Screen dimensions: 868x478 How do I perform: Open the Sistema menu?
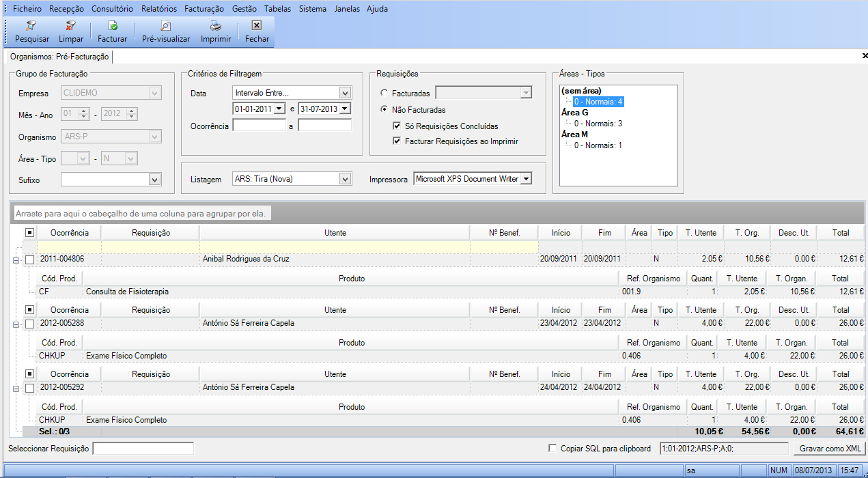[313, 9]
